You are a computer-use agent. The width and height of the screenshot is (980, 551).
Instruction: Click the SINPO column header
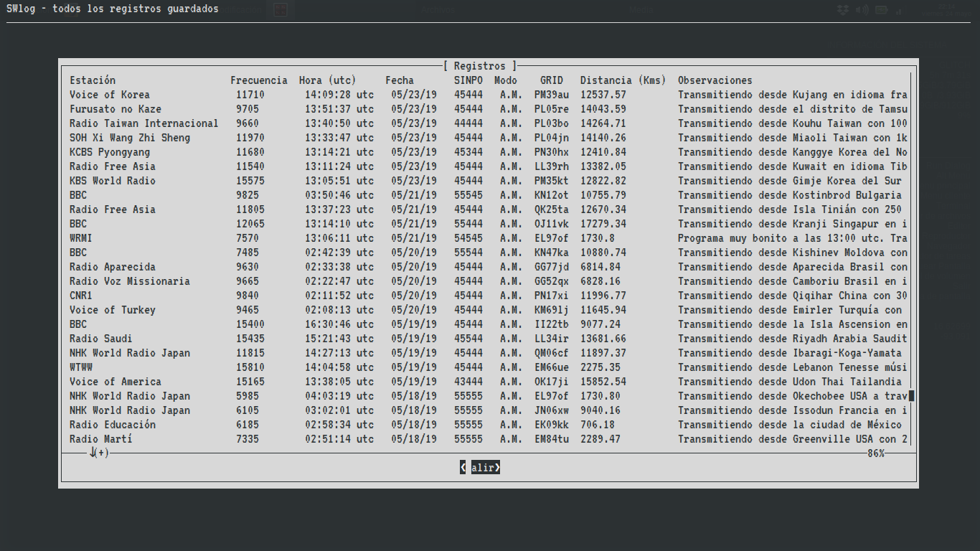(468, 80)
